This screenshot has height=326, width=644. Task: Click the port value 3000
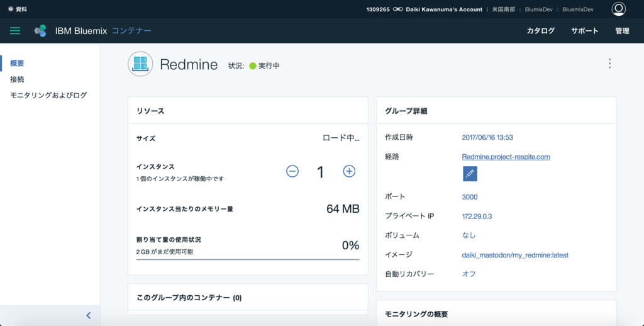(x=469, y=197)
